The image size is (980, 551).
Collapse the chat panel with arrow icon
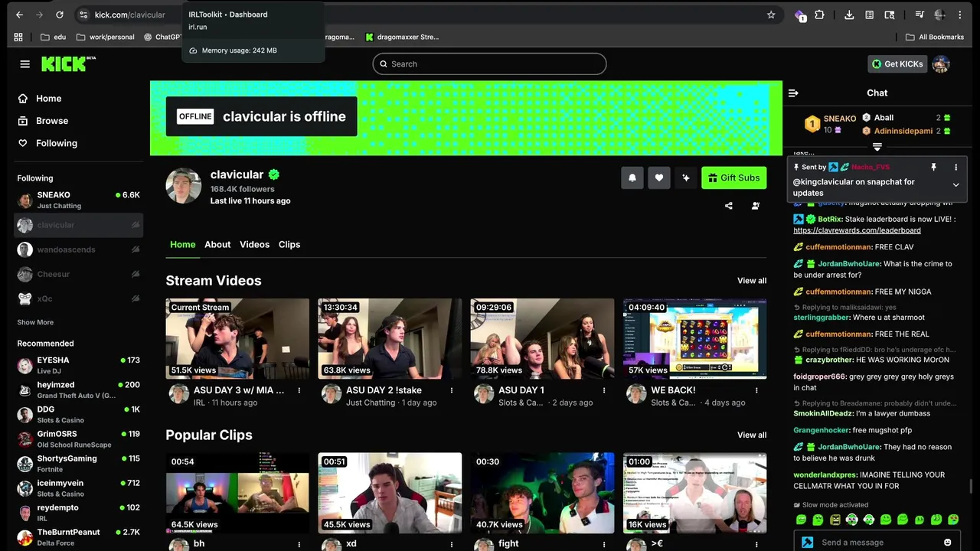pos(793,93)
